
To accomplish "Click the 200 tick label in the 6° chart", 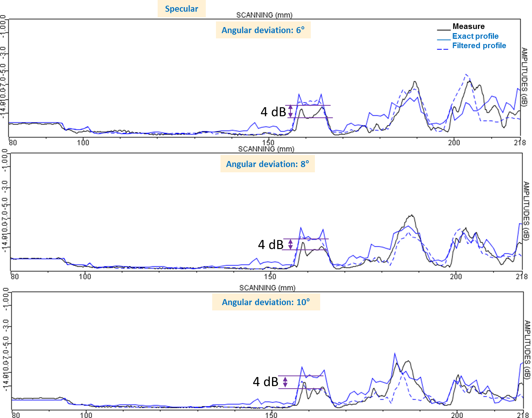I will (454, 143).
